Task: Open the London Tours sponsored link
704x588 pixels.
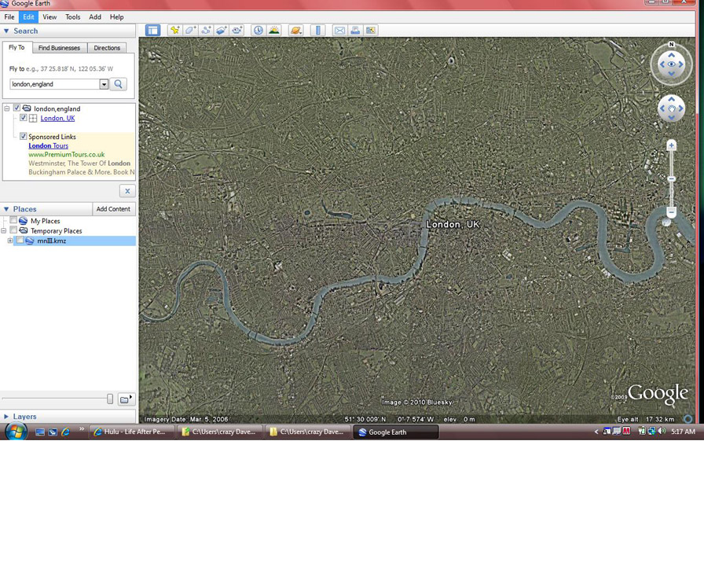Action: click(48, 145)
